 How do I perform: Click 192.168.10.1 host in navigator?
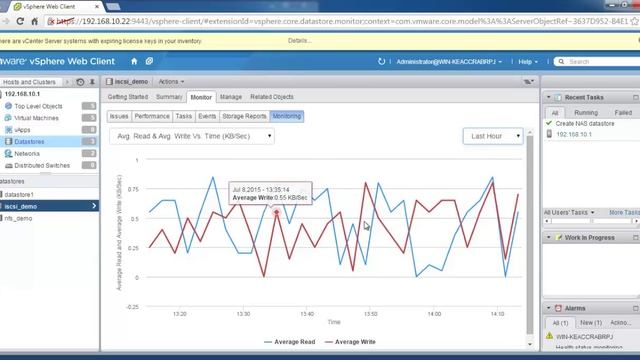pyautogui.click(x=22, y=94)
